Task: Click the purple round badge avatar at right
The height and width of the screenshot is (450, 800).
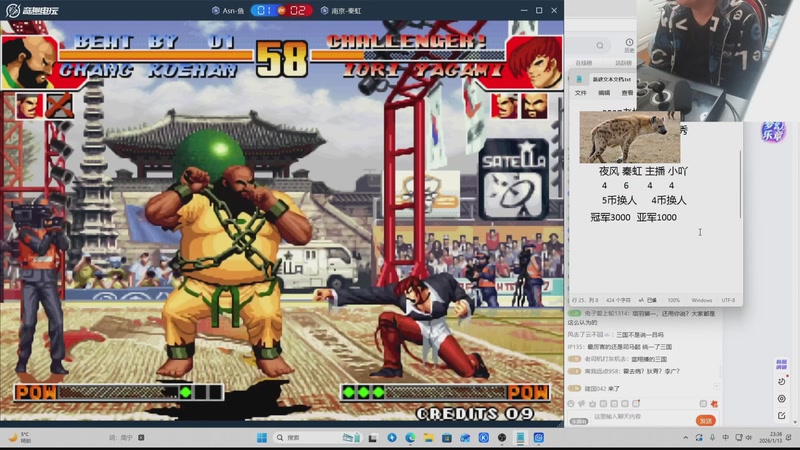Action: (x=773, y=131)
